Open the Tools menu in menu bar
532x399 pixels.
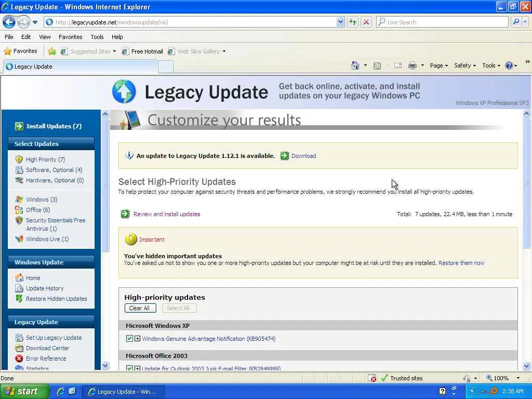pos(97,37)
